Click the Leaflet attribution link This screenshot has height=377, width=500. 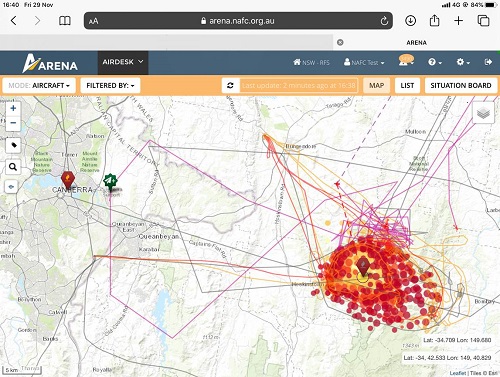458,373
